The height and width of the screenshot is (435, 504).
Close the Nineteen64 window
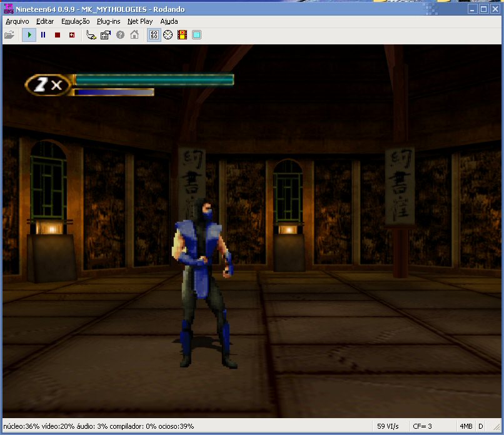[495, 9]
